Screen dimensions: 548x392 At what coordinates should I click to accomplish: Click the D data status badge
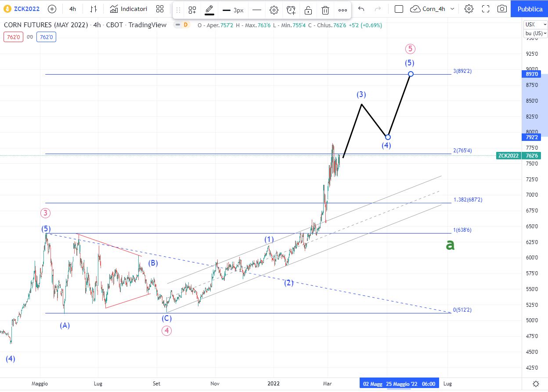click(186, 25)
